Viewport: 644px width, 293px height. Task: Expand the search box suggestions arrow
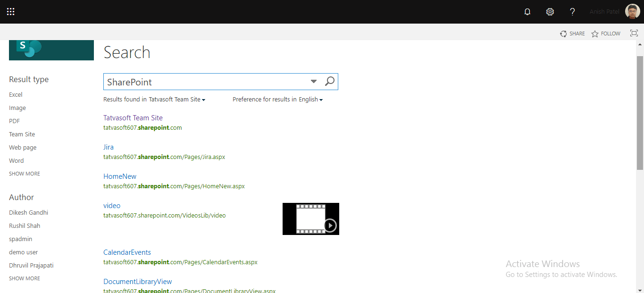[313, 81]
